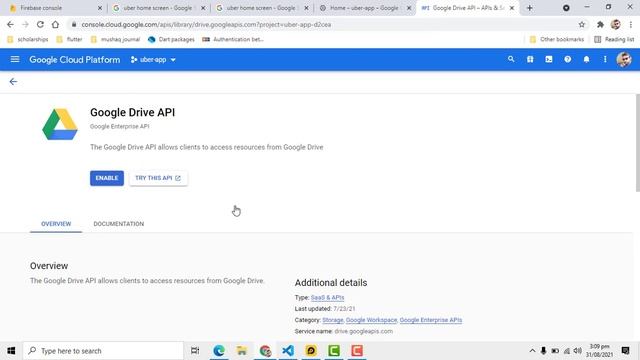The image size is (640, 360).
Task: Open the Dart packages bookmark
Action: pos(171,39)
